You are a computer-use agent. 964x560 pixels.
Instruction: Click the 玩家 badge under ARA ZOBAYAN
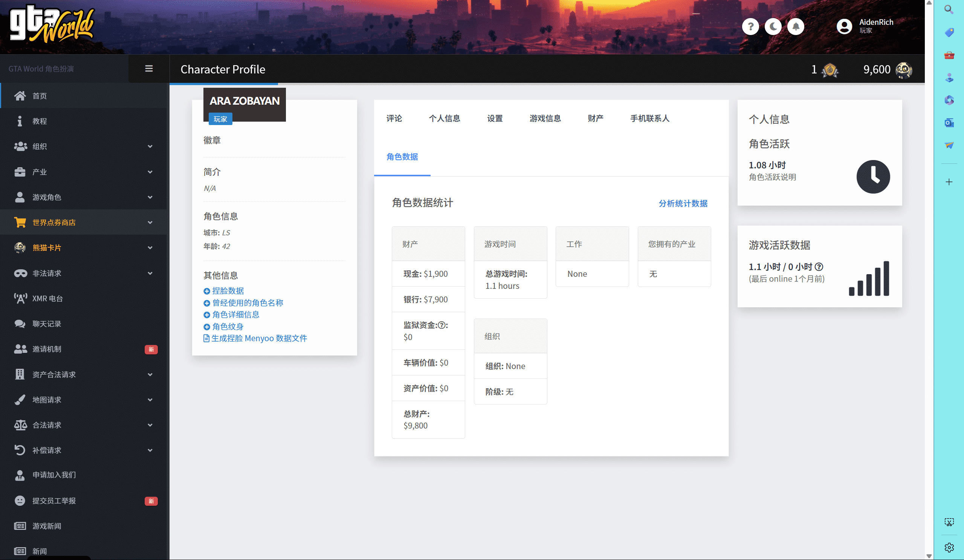click(x=220, y=119)
